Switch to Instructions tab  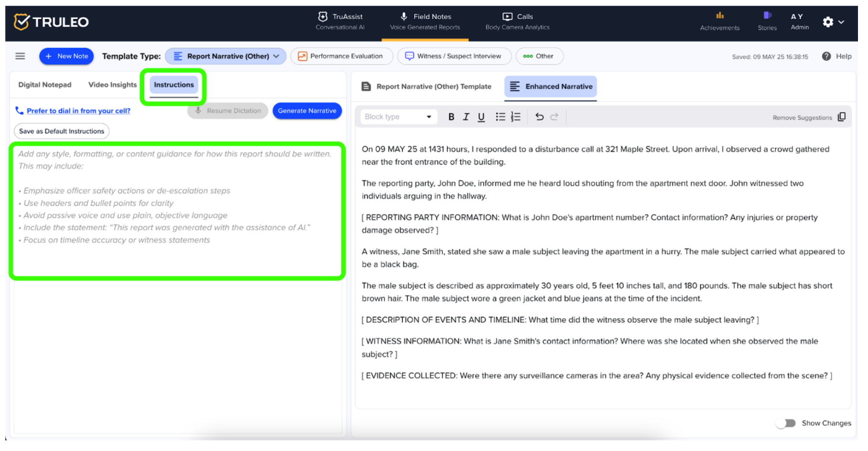(x=174, y=85)
